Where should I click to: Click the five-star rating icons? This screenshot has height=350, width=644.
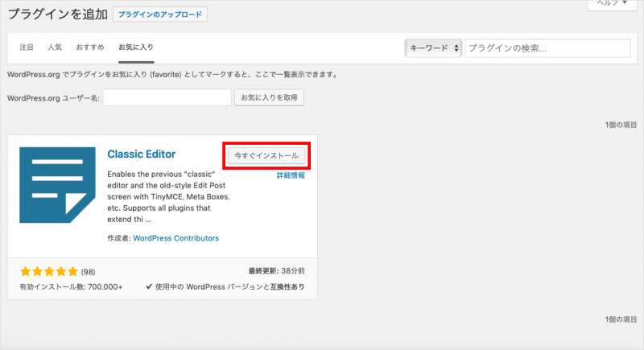click(49, 271)
